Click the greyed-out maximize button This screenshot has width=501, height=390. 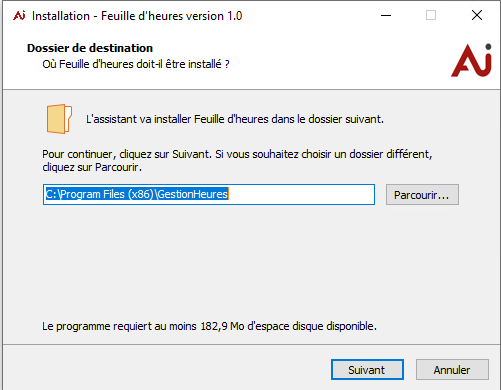click(x=431, y=15)
